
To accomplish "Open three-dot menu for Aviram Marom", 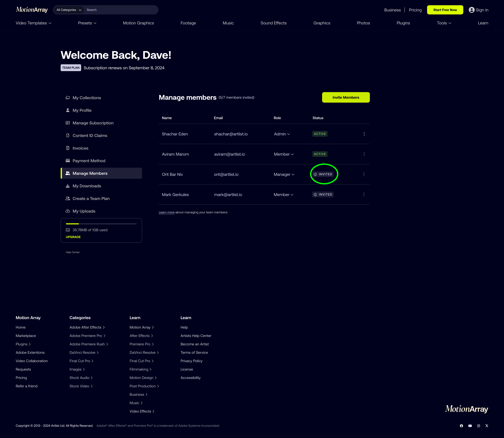I will (x=364, y=154).
